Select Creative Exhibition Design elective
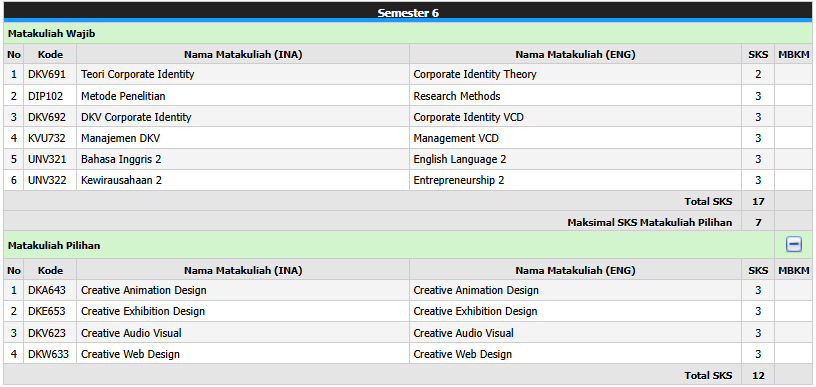The image size is (816, 387). point(143,311)
